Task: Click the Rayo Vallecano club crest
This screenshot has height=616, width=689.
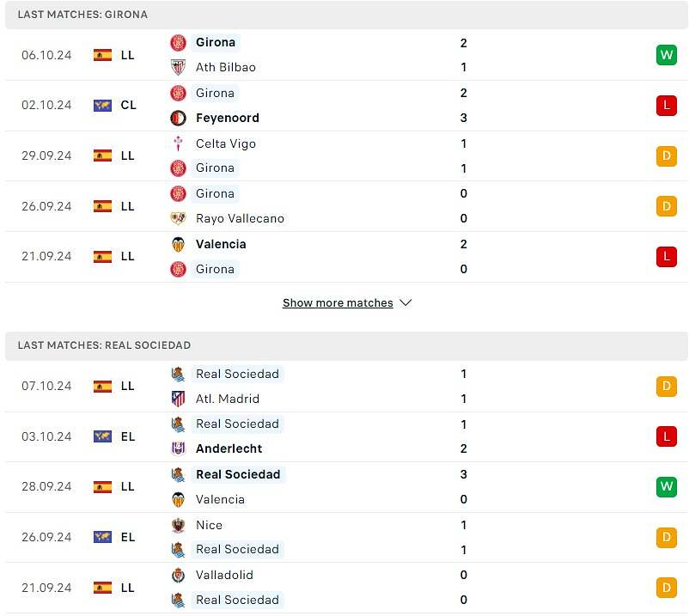Action: tap(178, 218)
